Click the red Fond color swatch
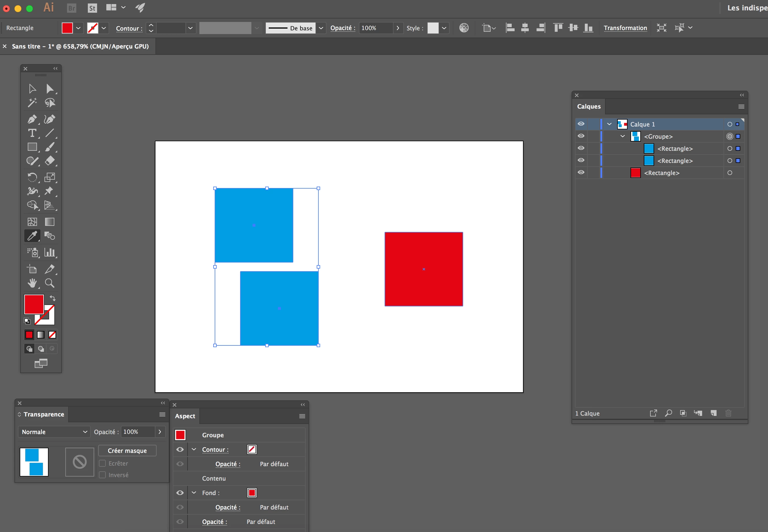The image size is (768, 532). pyautogui.click(x=252, y=493)
